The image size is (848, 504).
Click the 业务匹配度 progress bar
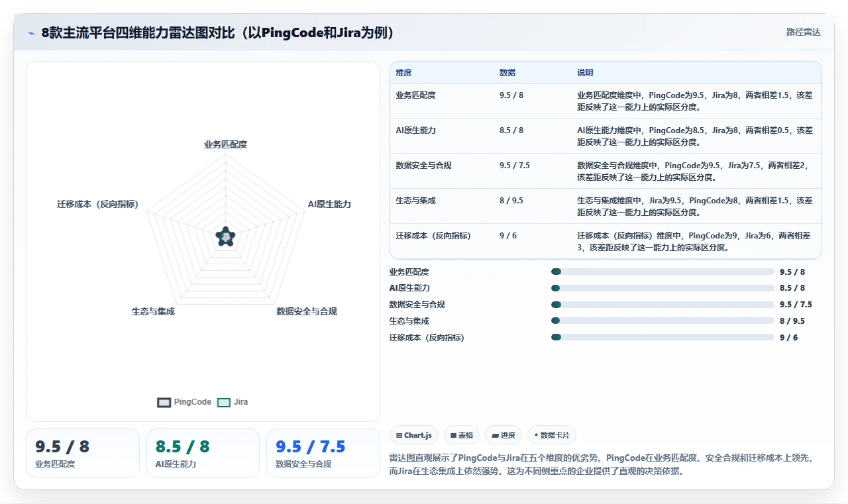point(662,272)
